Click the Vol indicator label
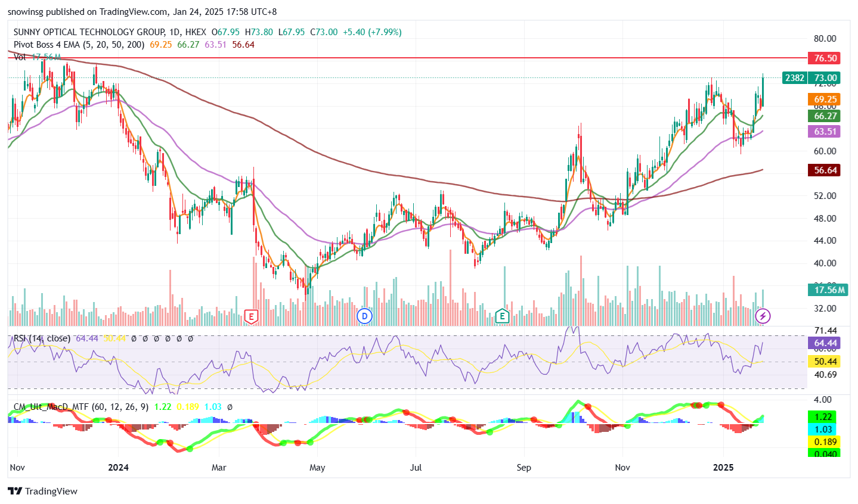The width and height of the screenshot is (858, 504). pos(20,57)
